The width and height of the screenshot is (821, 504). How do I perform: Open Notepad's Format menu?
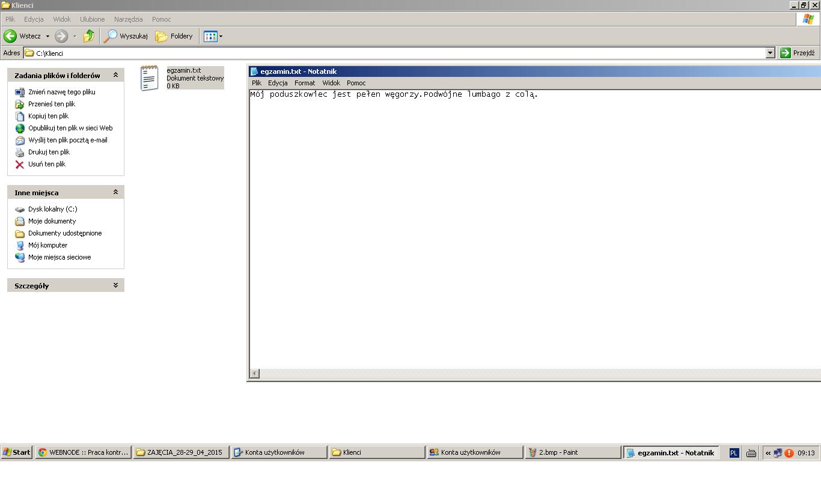pyautogui.click(x=304, y=83)
